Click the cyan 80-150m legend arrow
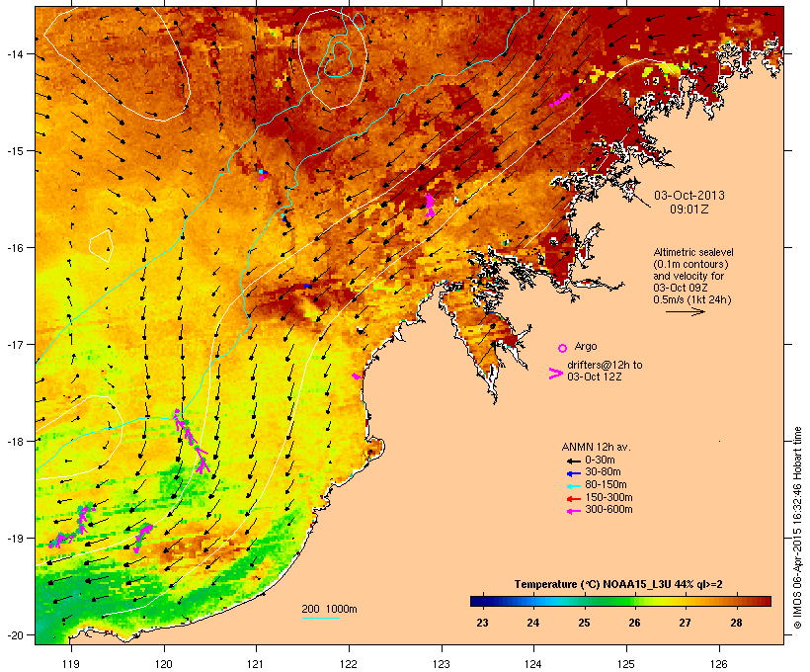Screen dimensions: 810x672 pos(573,486)
